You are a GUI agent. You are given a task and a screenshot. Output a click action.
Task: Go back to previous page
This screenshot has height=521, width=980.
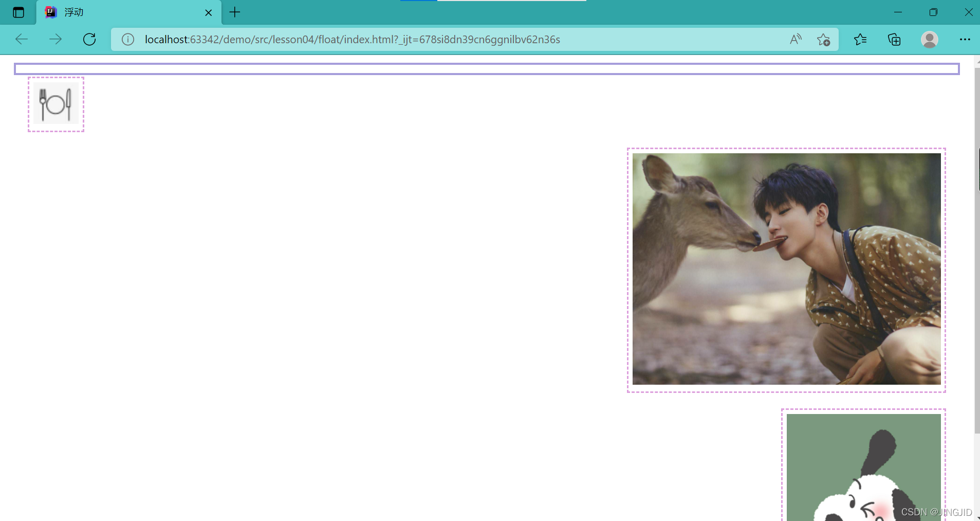coord(22,40)
